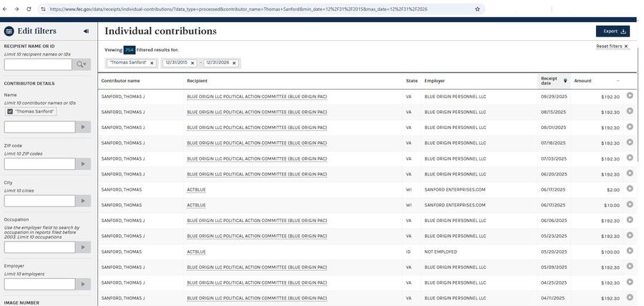
Task: Submit the ZIP code filter arrow button
Action: click(x=83, y=164)
